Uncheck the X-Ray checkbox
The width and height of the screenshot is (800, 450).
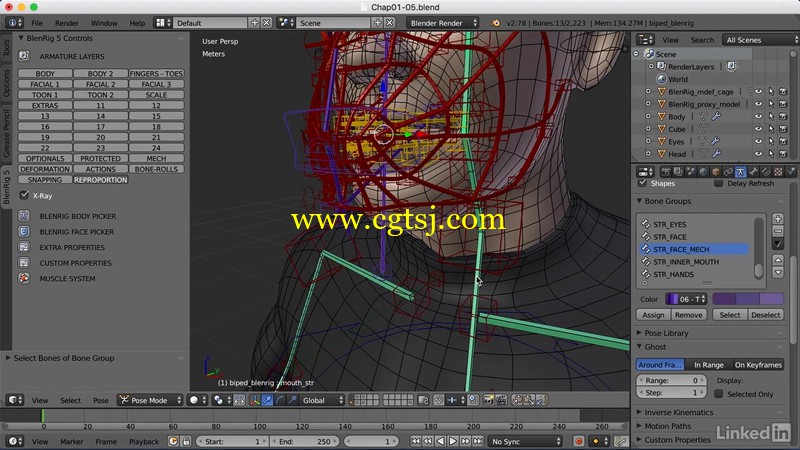(x=24, y=195)
